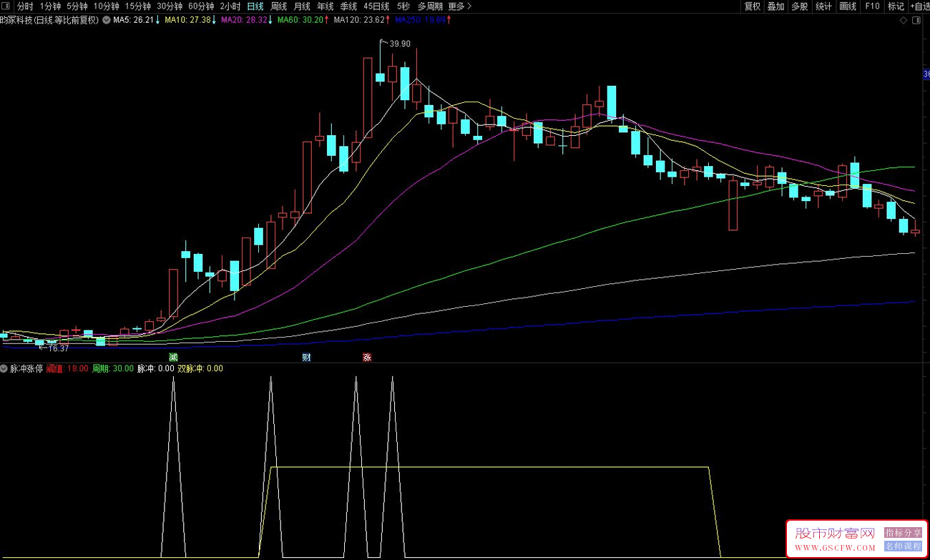The image size is (930, 560).
Task: Click the green 减 marker on chart
Action: pyautogui.click(x=173, y=356)
